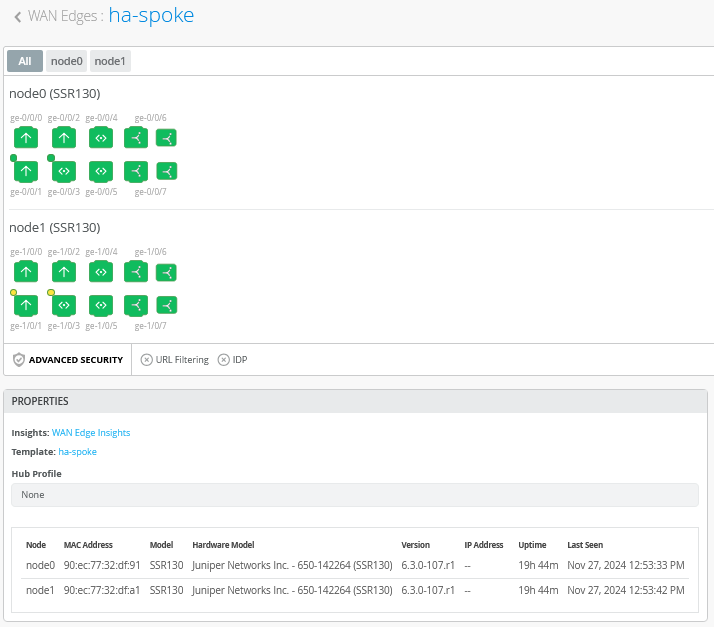Switch to the node0 tab
Viewport: 714px width, 627px height.
pos(66,61)
